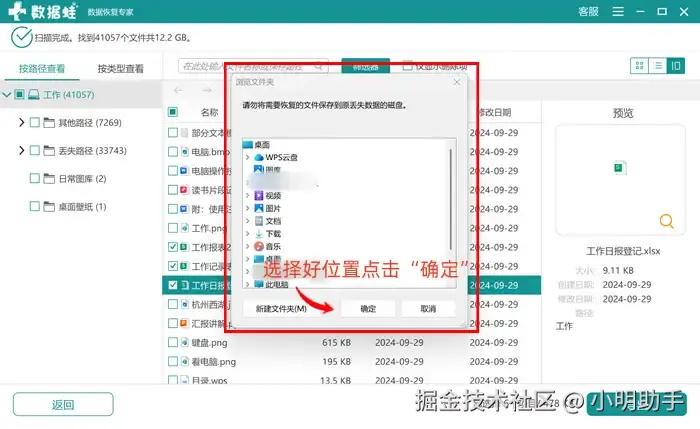This screenshot has width=700, height=429.
Task: Click the 新建文件夹(M) button
Action: pos(281,308)
